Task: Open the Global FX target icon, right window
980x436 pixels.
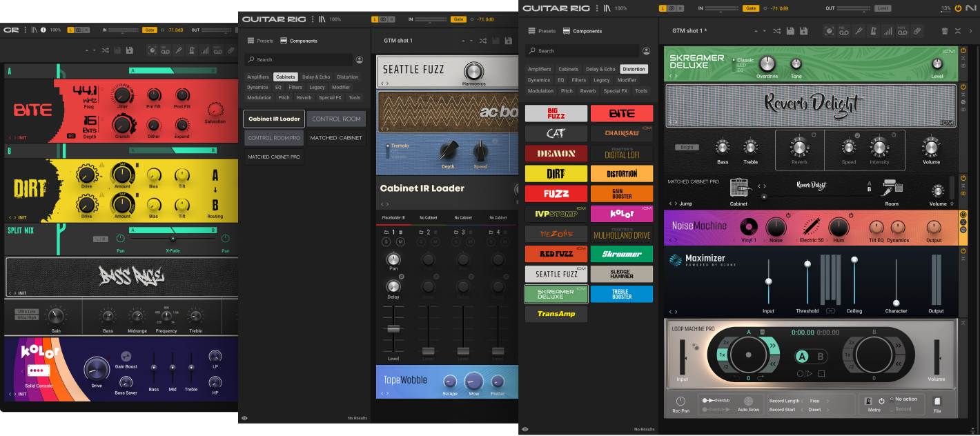Action: pos(829,31)
